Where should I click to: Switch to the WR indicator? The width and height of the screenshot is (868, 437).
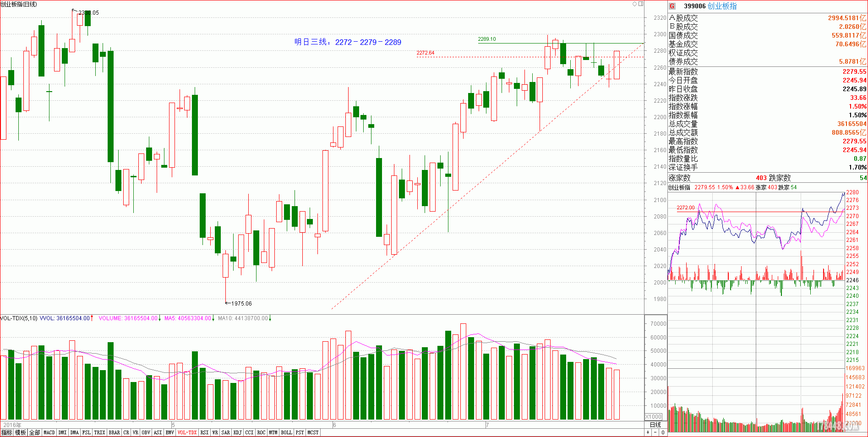tap(215, 432)
